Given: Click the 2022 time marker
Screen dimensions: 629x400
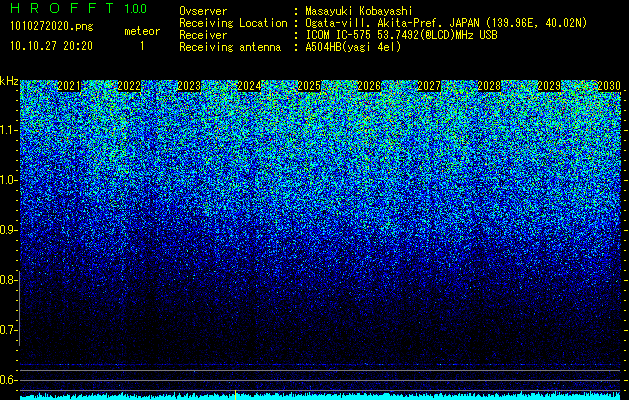Looking at the screenshot, I should tap(129, 86).
